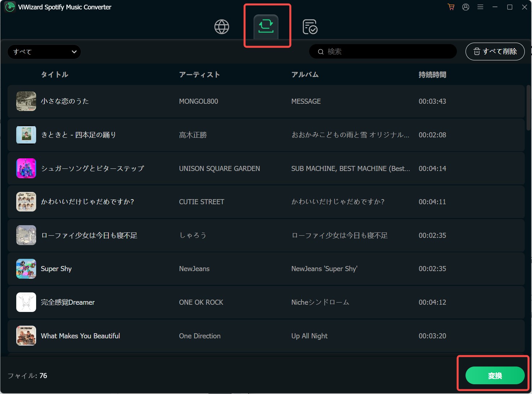Select the シュガーソングとビターステップ track thumbnail
This screenshot has height=394, width=532.
pos(26,168)
